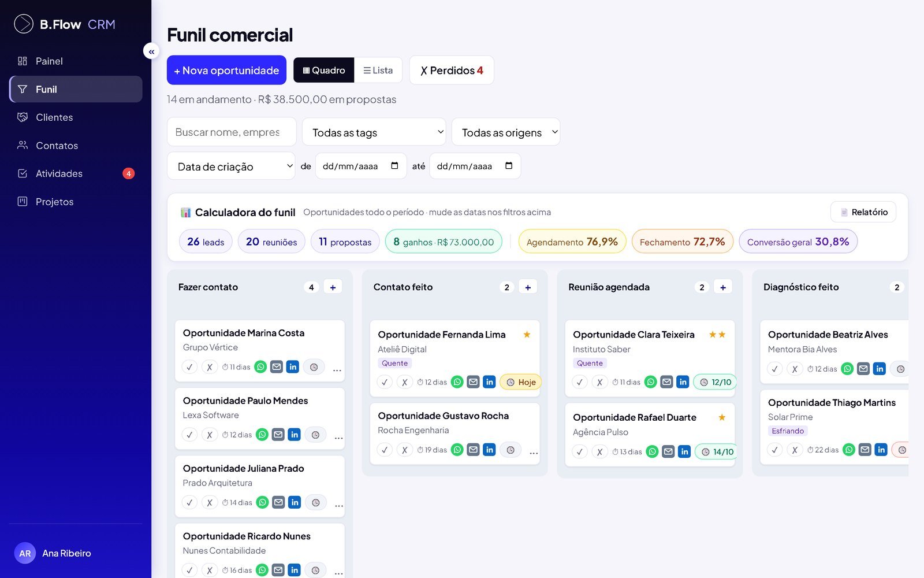924x578 pixels.
Task: Open LinkedIn for Juliana Prado opportunity
Action: (295, 502)
